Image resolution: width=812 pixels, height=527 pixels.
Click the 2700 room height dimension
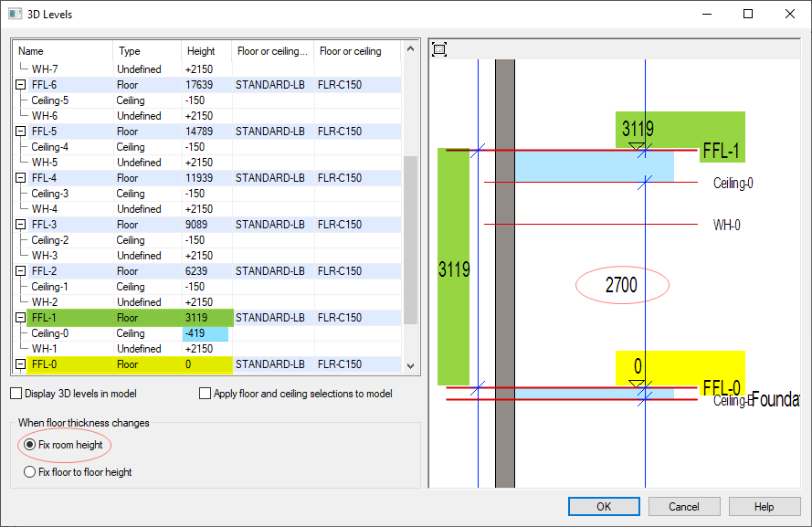pos(621,286)
